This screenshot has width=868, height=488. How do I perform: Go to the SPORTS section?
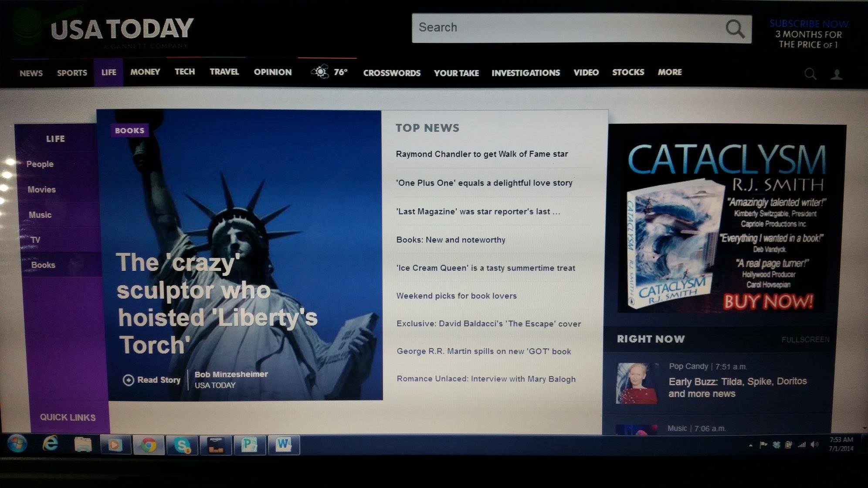[x=72, y=73]
